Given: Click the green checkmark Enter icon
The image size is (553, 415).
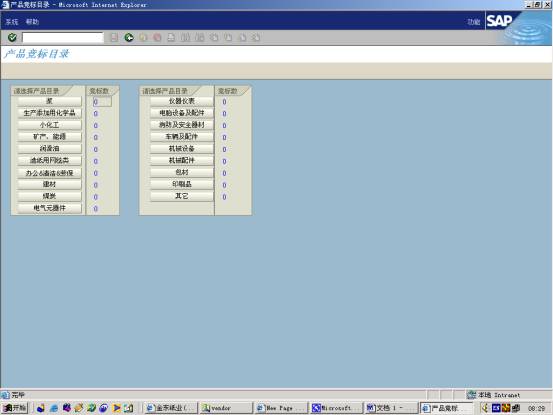Looking at the screenshot, I should (12, 37).
